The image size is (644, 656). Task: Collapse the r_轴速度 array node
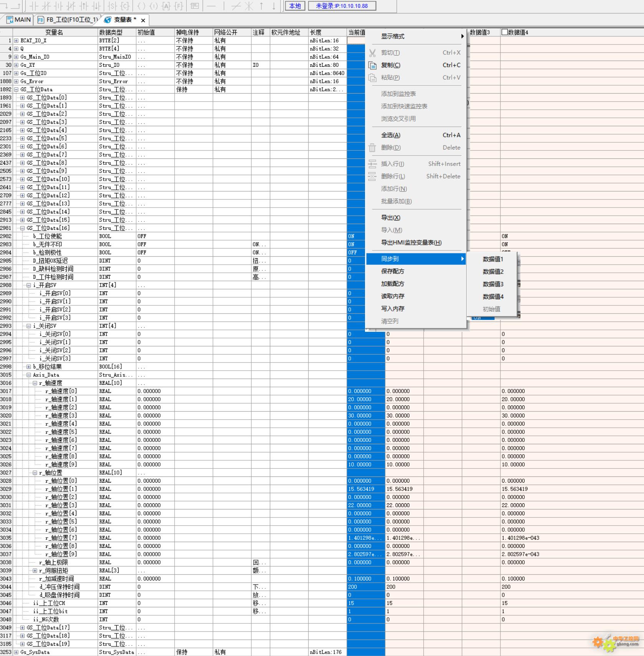point(35,383)
